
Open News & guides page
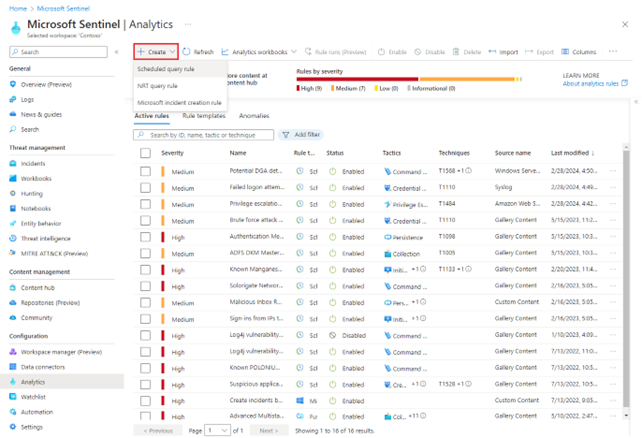(41, 114)
